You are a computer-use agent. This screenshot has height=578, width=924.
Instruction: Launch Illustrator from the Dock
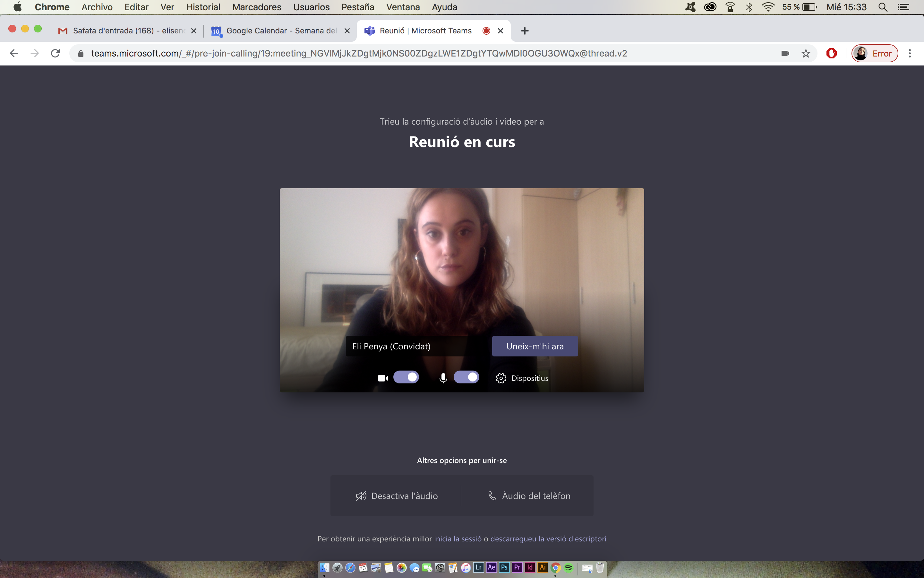[x=543, y=567]
